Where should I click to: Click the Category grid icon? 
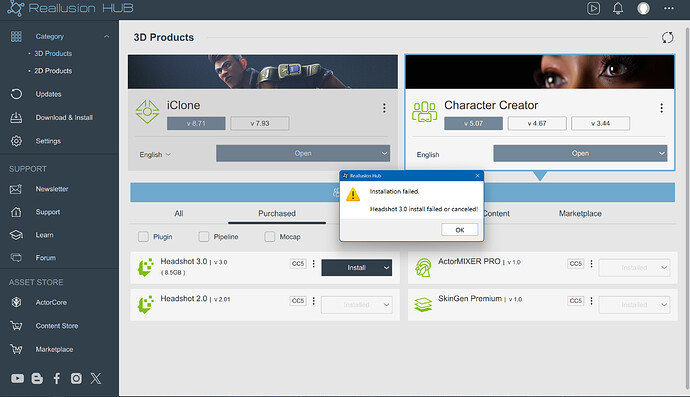click(16, 36)
